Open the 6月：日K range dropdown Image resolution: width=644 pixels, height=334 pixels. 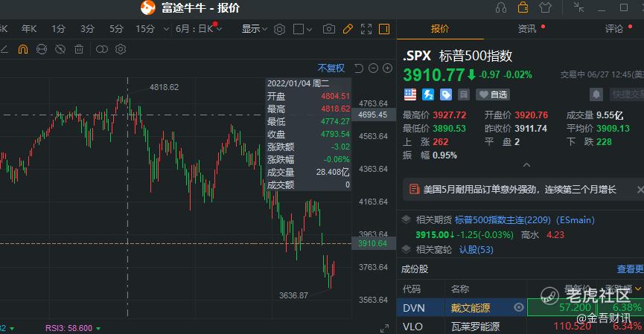tap(199, 29)
